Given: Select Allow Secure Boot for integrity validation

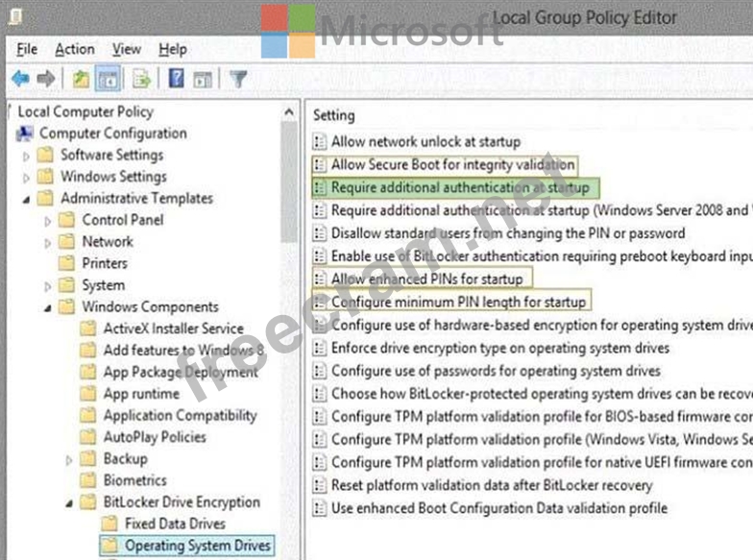Looking at the screenshot, I should (445, 164).
